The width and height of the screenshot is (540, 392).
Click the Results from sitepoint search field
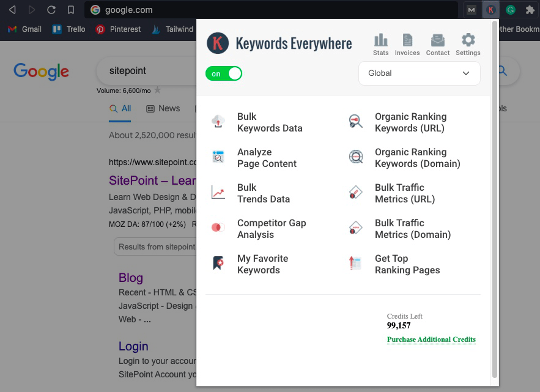(155, 246)
